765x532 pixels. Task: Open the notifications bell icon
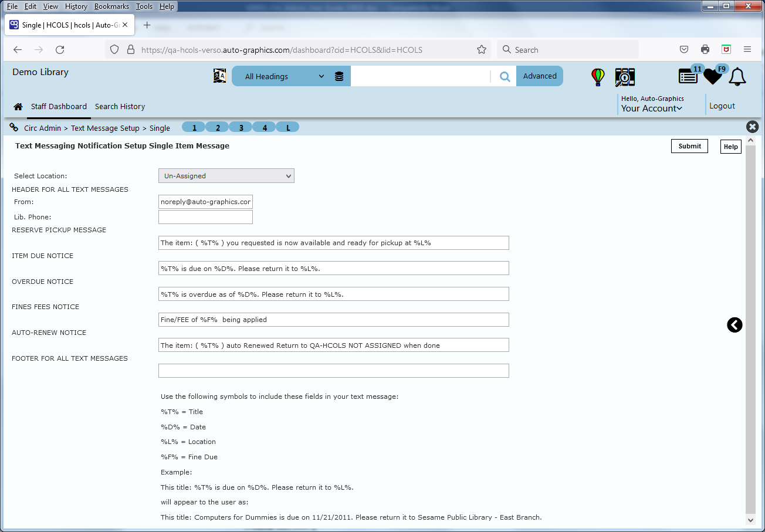[737, 77]
